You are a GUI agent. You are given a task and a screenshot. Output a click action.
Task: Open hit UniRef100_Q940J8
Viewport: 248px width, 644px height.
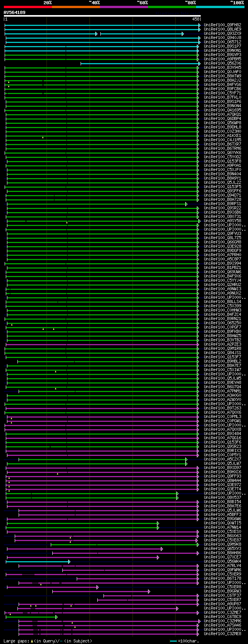[222, 38]
